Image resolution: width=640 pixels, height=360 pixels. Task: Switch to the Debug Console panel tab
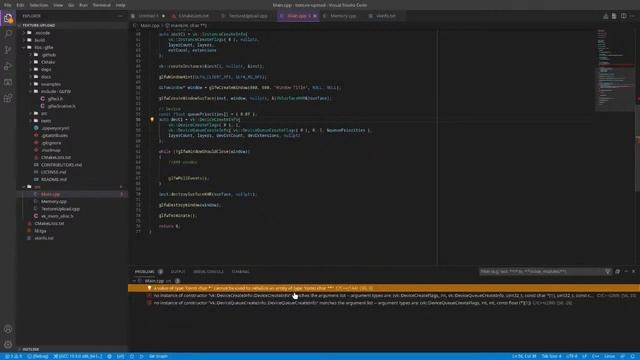coord(209,272)
